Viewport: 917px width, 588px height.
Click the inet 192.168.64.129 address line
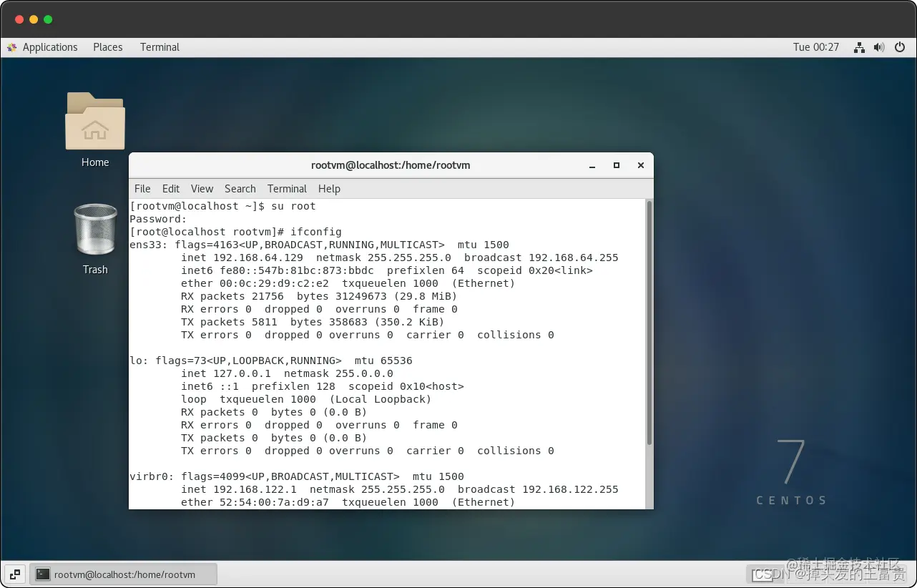[x=400, y=258]
